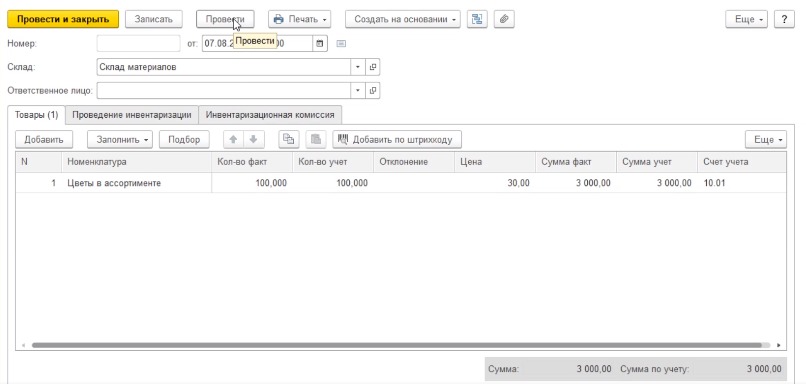Copy selected rows icon in table toolbar
Screen dimensions: 806x384
(x=289, y=139)
